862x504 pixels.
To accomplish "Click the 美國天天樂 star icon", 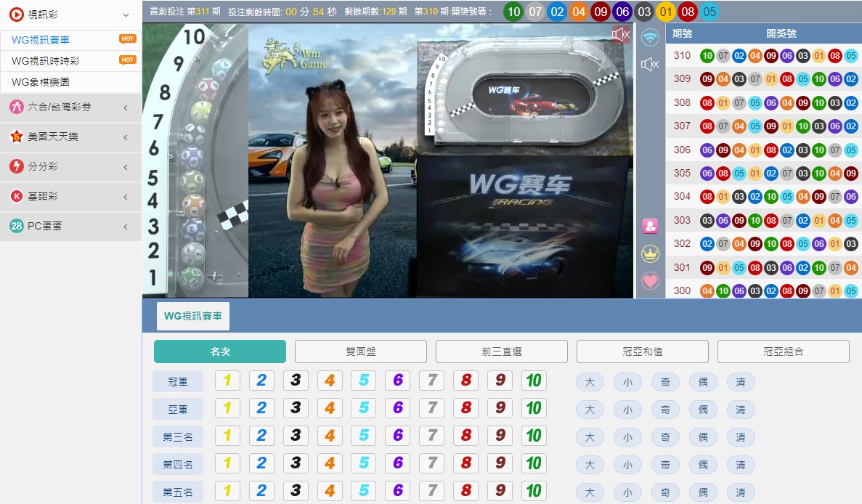I will [17, 137].
